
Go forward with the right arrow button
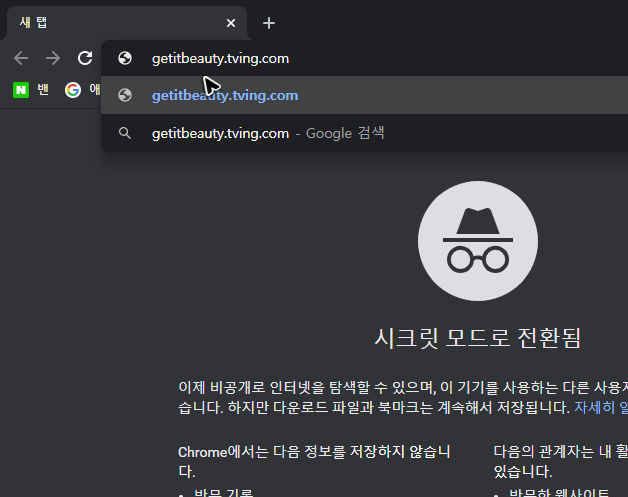point(53,58)
